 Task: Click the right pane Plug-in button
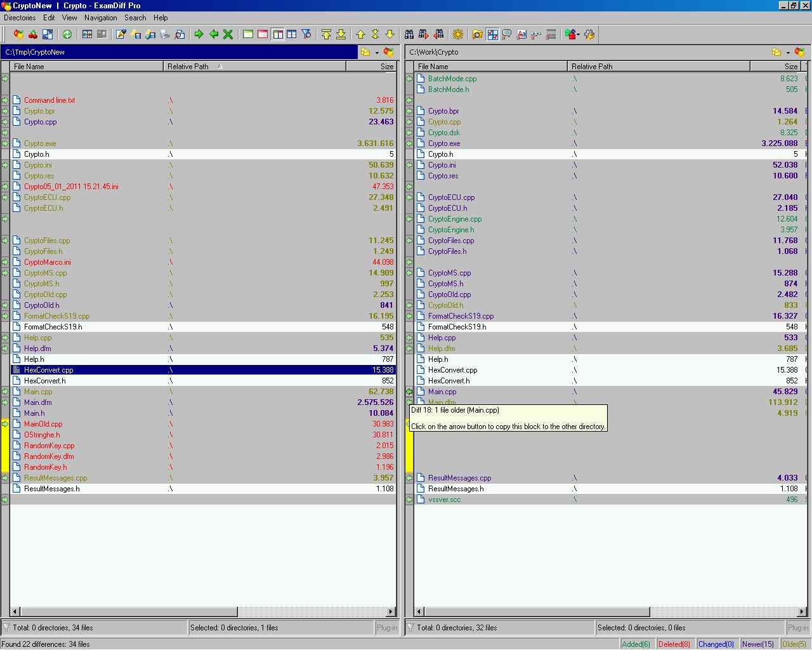(x=797, y=628)
